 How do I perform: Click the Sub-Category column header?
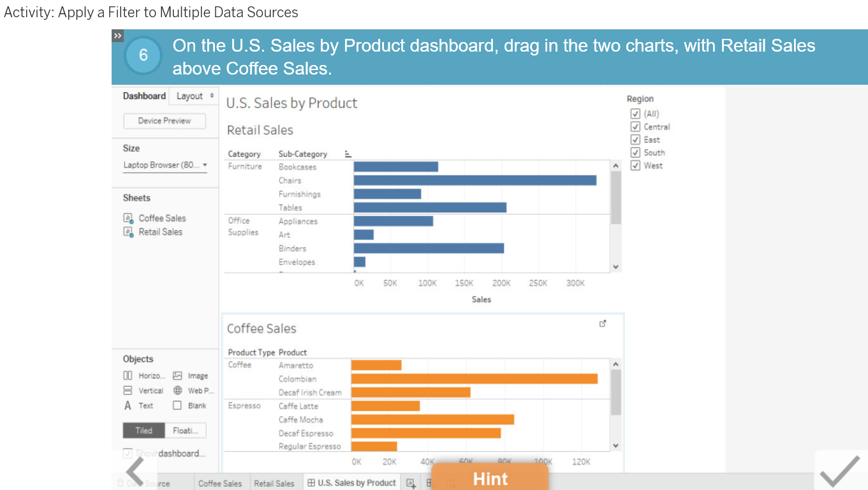(303, 154)
